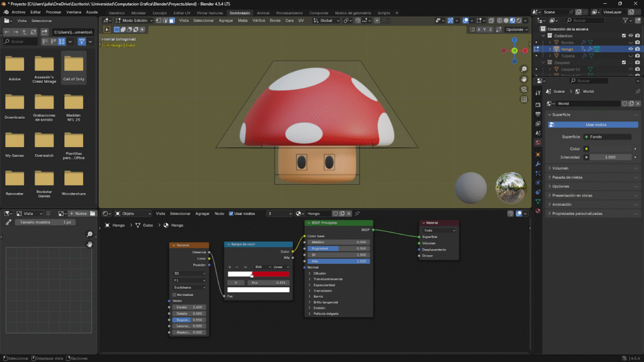Open the Euclideana distance dropdown in Voronoi node
644x362 pixels.
click(189, 287)
